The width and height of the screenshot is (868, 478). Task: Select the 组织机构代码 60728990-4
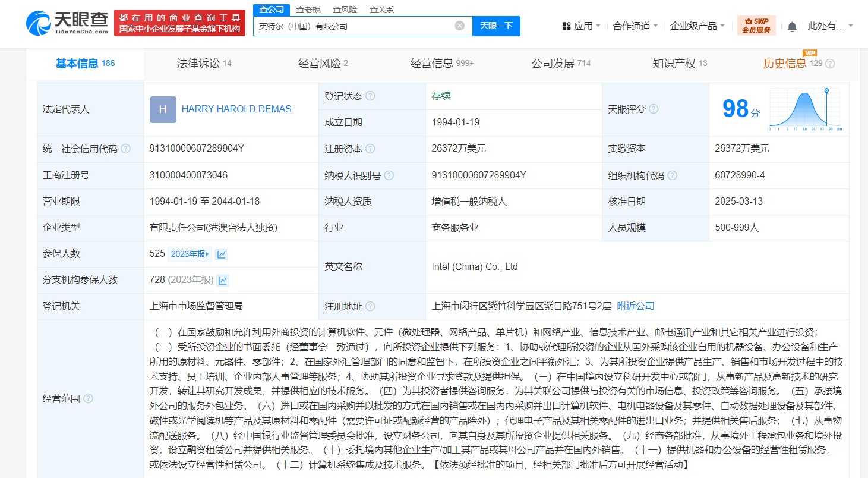(740, 175)
